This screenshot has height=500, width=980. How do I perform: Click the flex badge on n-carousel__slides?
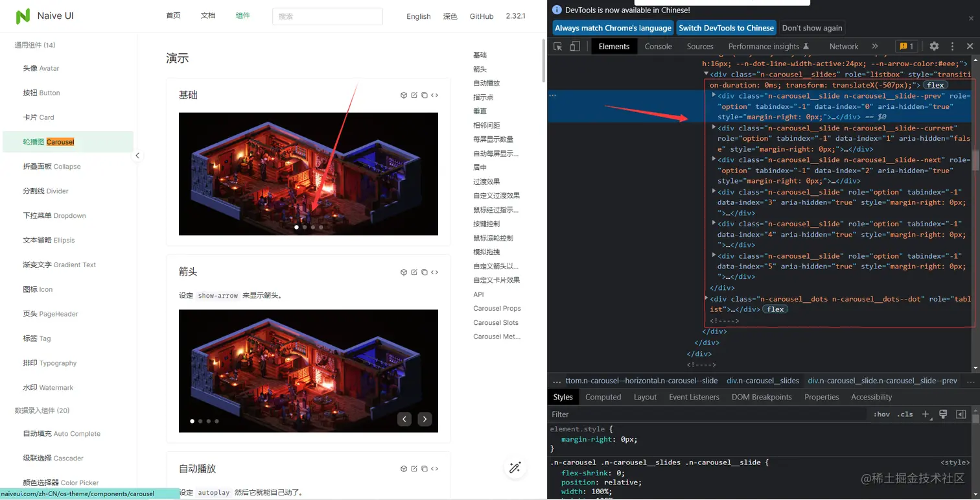pyautogui.click(x=935, y=85)
